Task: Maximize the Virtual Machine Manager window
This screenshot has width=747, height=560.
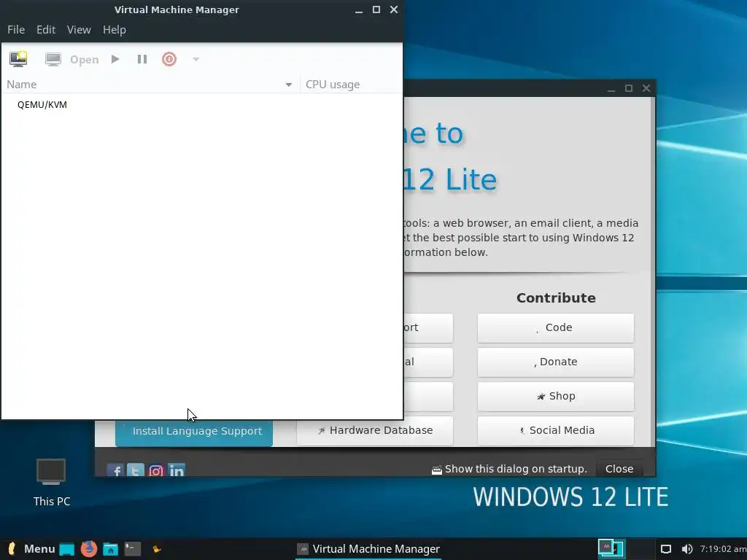Action: coord(376,9)
